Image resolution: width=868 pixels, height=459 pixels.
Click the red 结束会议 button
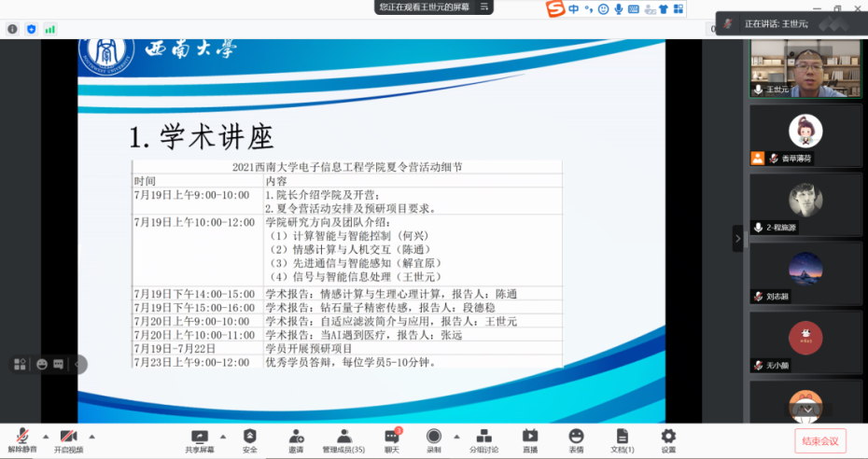(x=820, y=440)
